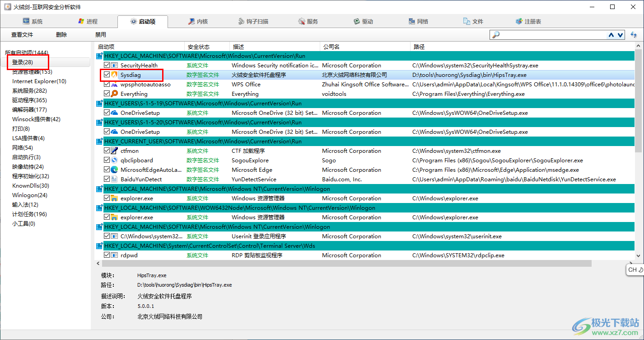
Task: Switch to the 系统 tab
Action: pyautogui.click(x=33, y=21)
